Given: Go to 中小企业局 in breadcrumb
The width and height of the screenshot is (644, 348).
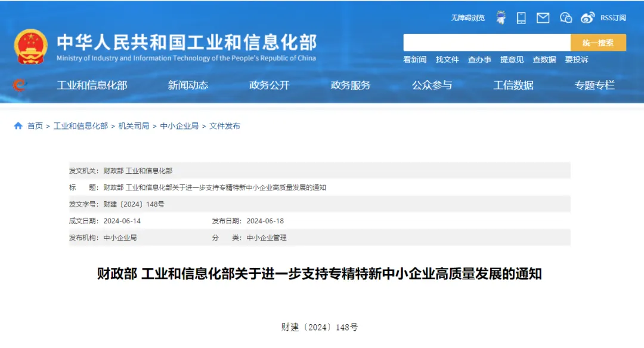Looking at the screenshot, I should pyautogui.click(x=179, y=126).
